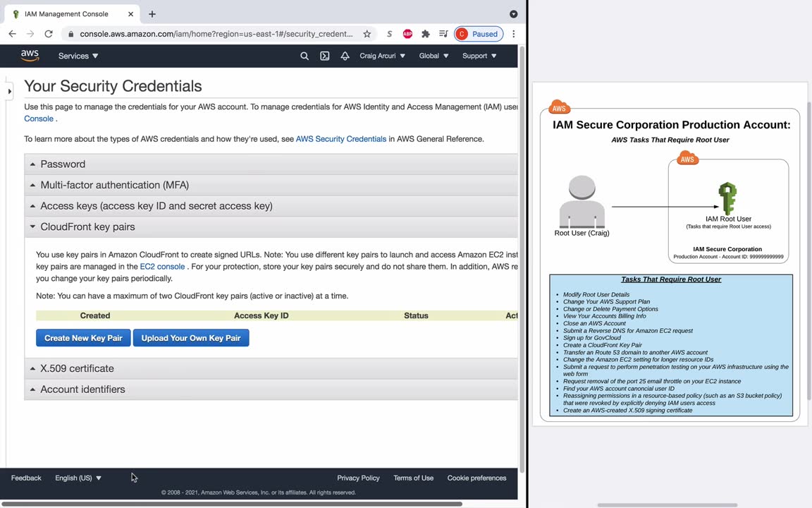The height and width of the screenshot is (508, 812).
Task: Click the Your Security Credentials heading
Action: tap(113, 86)
